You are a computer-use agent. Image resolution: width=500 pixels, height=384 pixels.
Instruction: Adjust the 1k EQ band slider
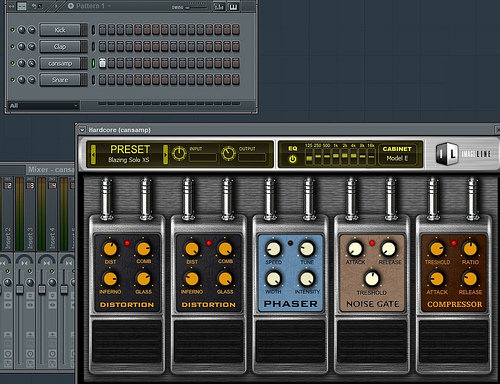point(336,156)
